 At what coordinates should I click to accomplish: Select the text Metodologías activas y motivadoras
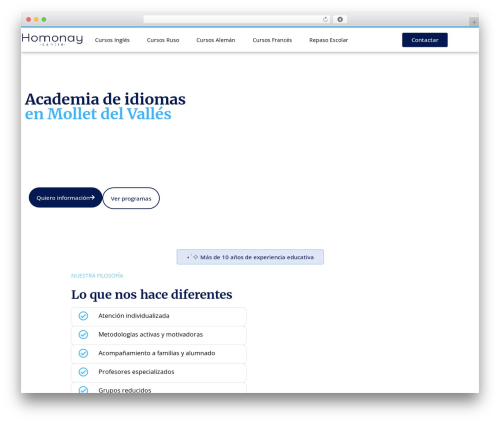pos(151,334)
